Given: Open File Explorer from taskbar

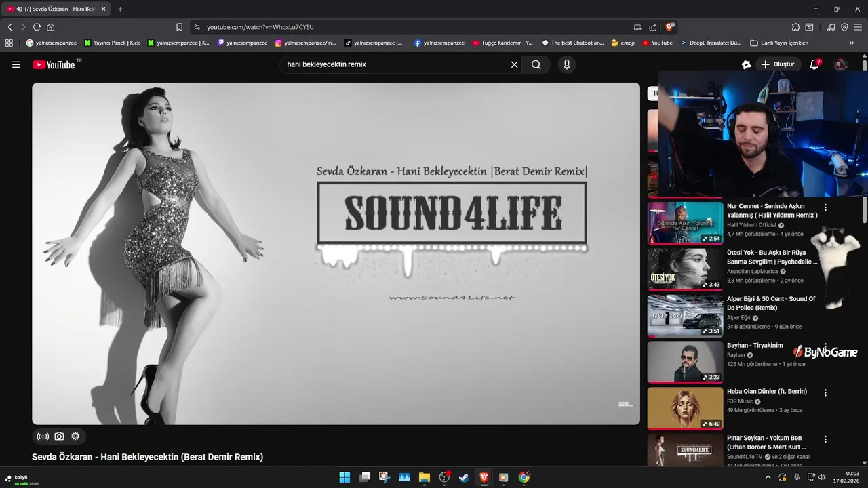Looking at the screenshot, I should (425, 477).
